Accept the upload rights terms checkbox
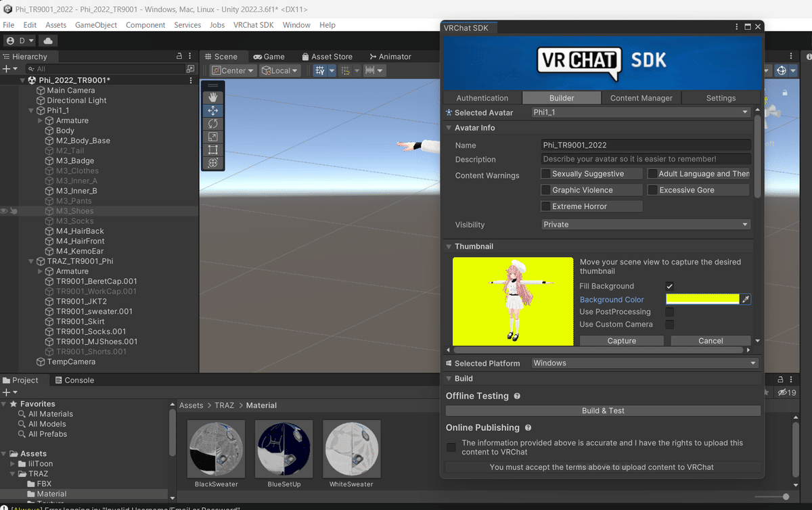The height and width of the screenshot is (510, 812). [451, 448]
